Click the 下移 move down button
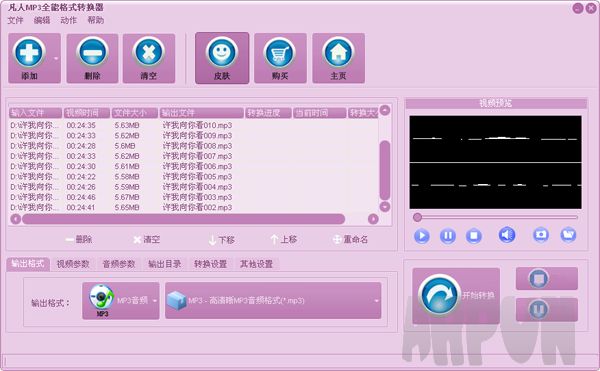Viewport: 600px width, 371px height. (222, 240)
